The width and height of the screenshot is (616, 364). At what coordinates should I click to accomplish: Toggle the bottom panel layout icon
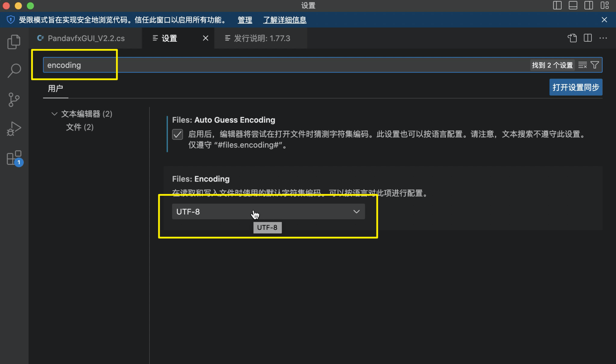[573, 5]
